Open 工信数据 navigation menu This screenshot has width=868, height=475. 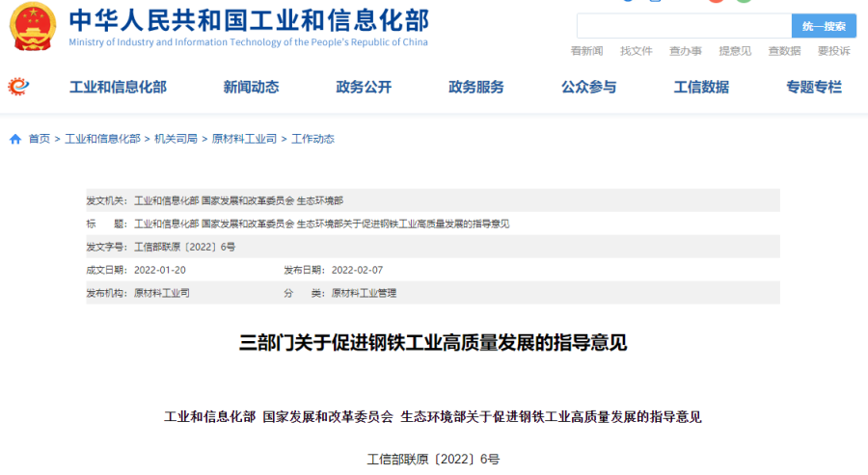(x=701, y=87)
